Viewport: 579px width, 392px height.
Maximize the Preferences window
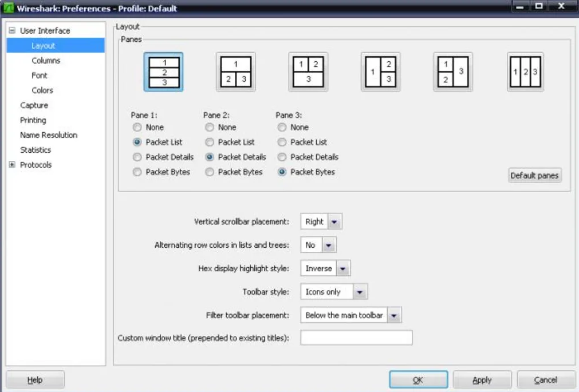click(539, 6)
